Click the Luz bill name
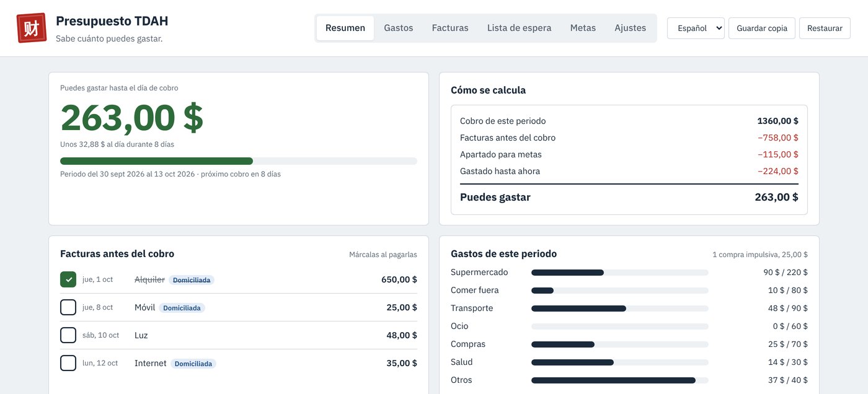 click(141, 335)
